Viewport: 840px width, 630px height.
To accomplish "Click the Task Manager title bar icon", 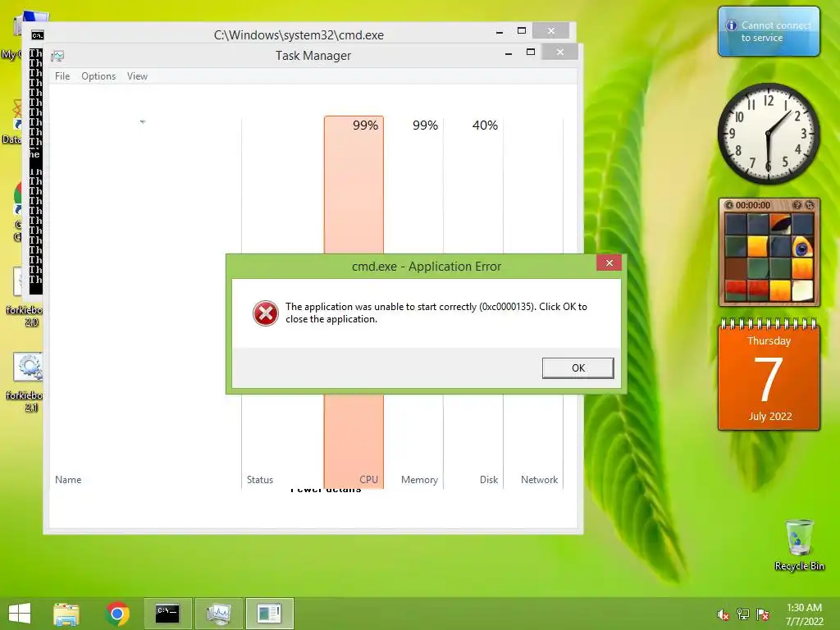I will pyautogui.click(x=57, y=56).
